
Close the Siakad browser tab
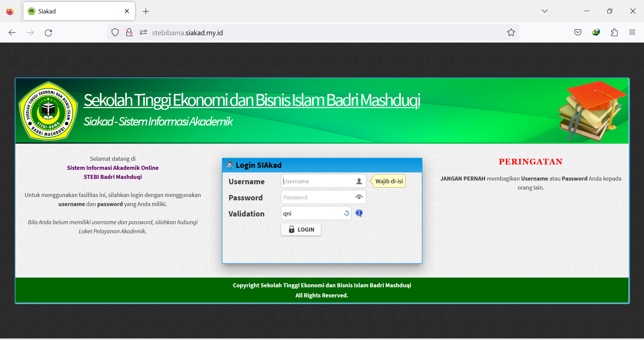pyautogui.click(x=127, y=11)
